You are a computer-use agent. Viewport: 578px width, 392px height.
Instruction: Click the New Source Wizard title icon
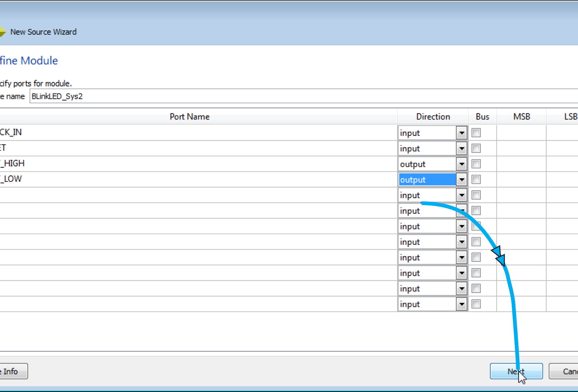point(3,32)
